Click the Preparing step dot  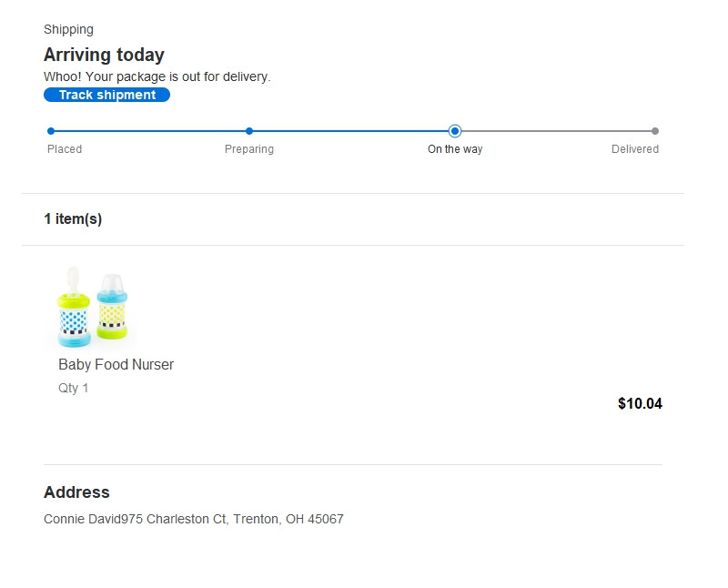[x=249, y=131]
